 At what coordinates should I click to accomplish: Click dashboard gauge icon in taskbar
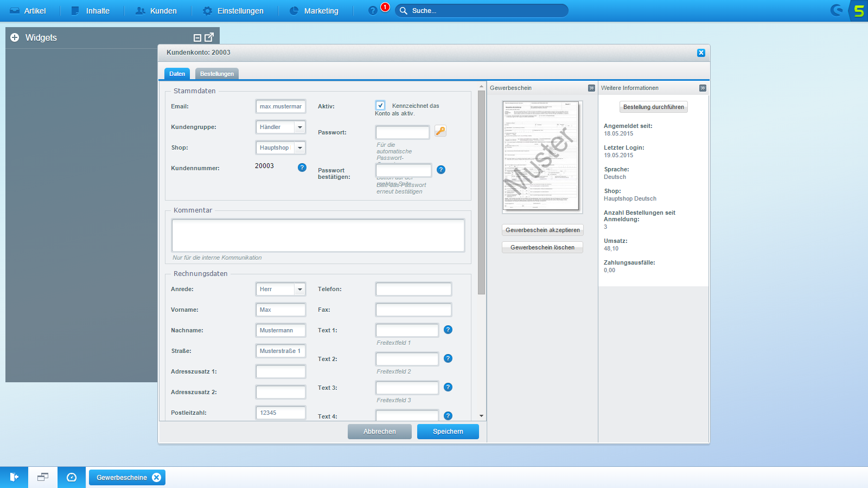click(x=72, y=477)
